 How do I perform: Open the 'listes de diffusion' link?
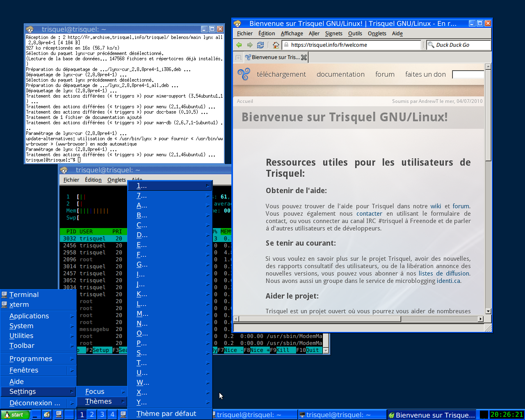(x=444, y=274)
